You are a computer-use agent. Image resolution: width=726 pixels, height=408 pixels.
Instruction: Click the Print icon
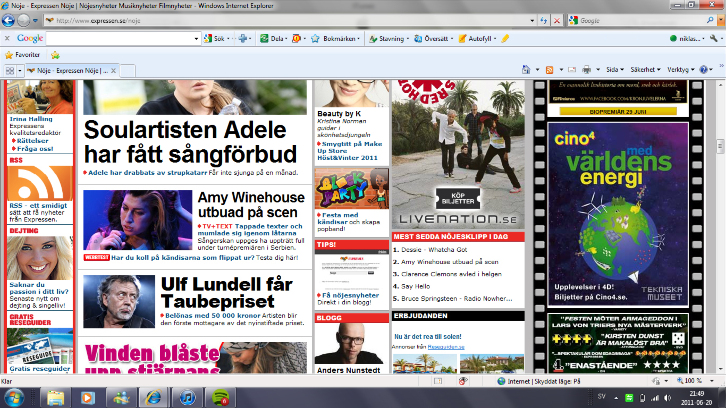tap(587, 69)
